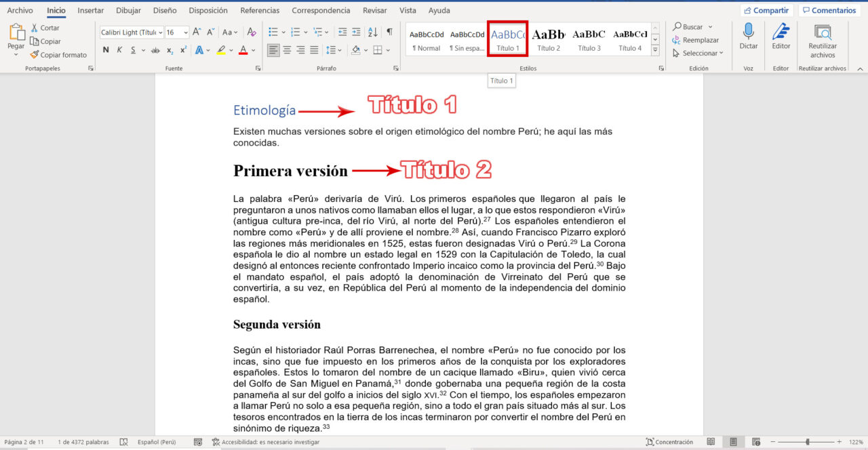Open the Correspondencia tab
This screenshot has width=868, height=450.
coord(321,9)
